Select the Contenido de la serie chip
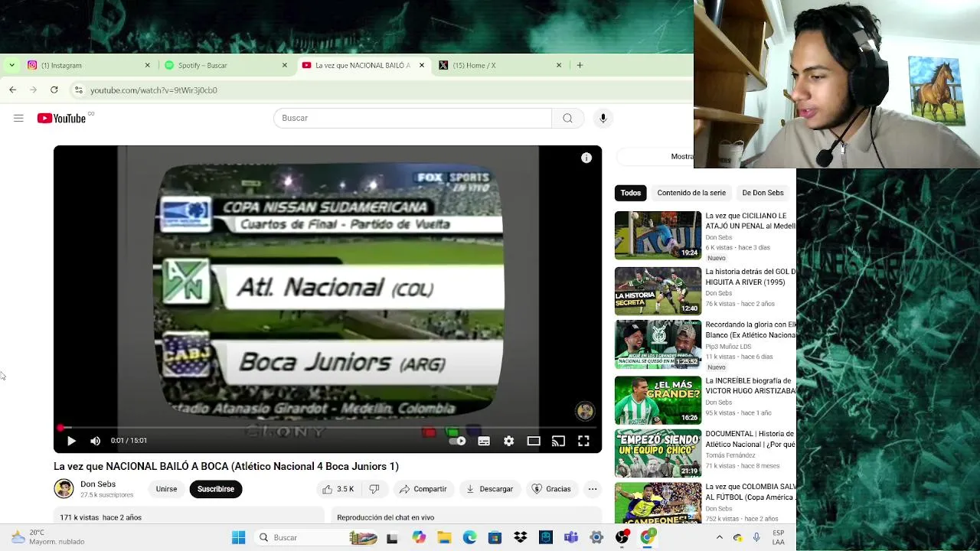 click(691, 193)
